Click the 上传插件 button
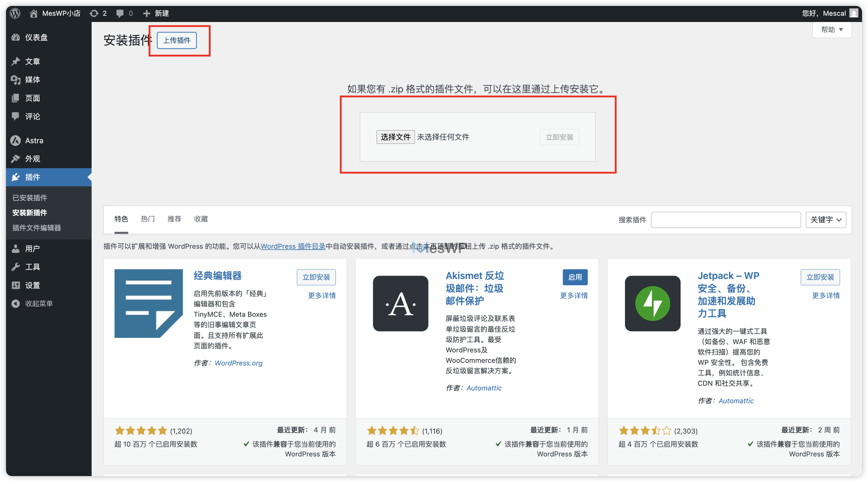The height and width of the screenshot is (482, 868). pyautogui.click(x=177, y=40)
